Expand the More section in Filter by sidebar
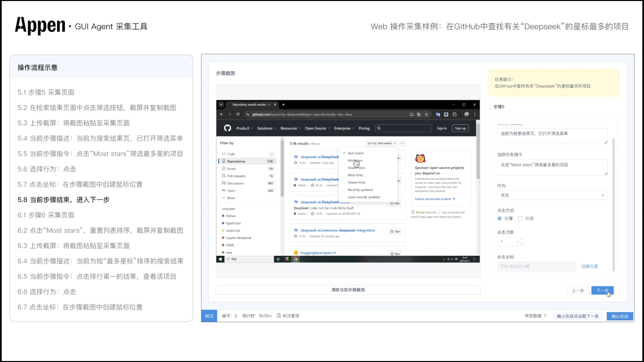Viewport: 644px width, 362px height. tap(230, 198)
